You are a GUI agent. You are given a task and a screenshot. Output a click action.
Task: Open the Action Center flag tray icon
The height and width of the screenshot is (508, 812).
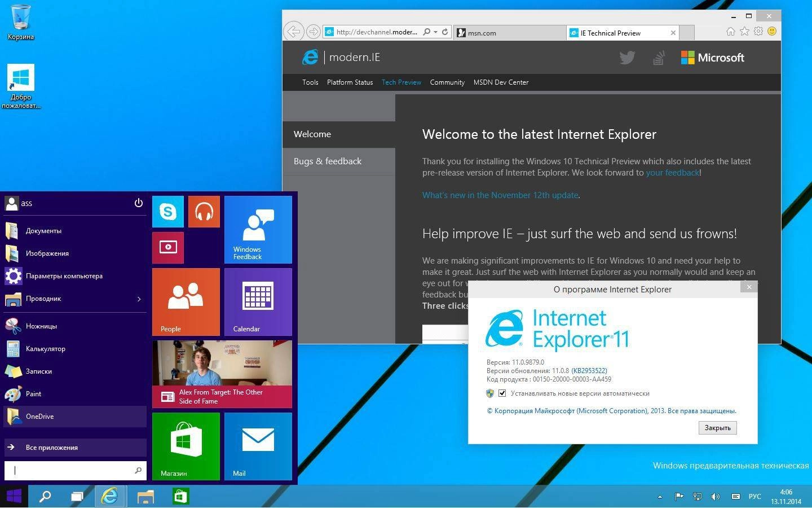tap(679, 497)
